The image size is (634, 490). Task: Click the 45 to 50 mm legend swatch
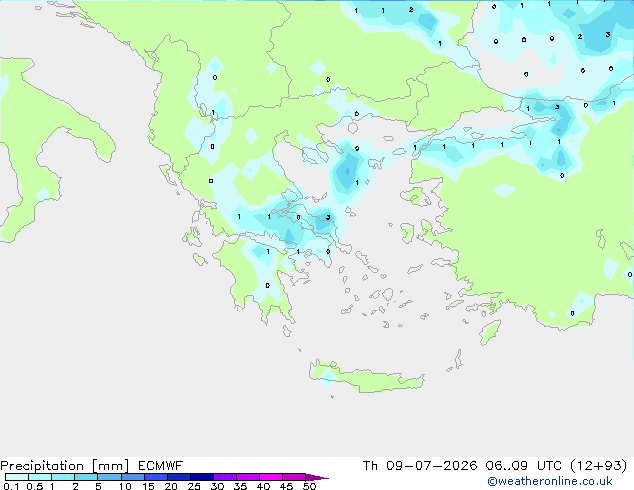[294, 477]
